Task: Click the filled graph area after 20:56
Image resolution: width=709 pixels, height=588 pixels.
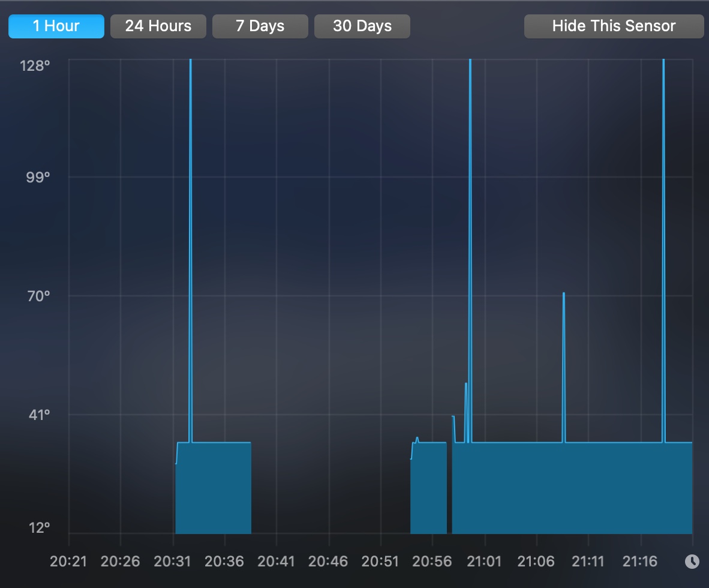Action: pyautogui.click(x=570, y=492)
